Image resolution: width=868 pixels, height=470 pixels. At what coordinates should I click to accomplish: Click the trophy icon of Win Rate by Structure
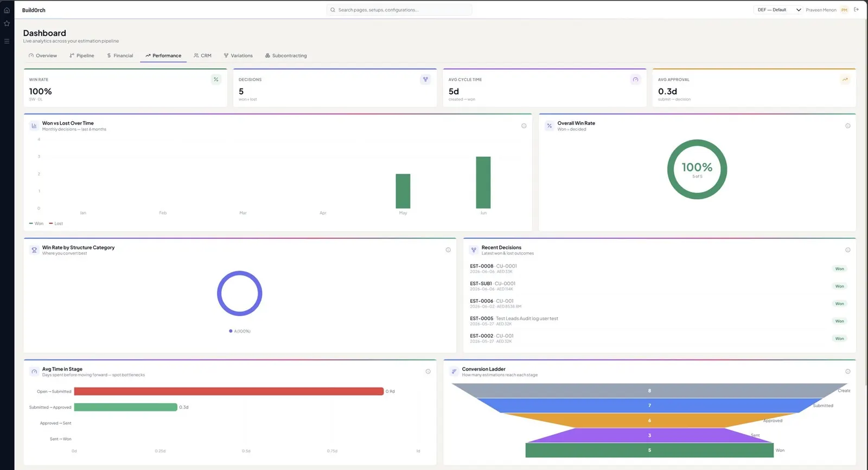click(34, 250)
